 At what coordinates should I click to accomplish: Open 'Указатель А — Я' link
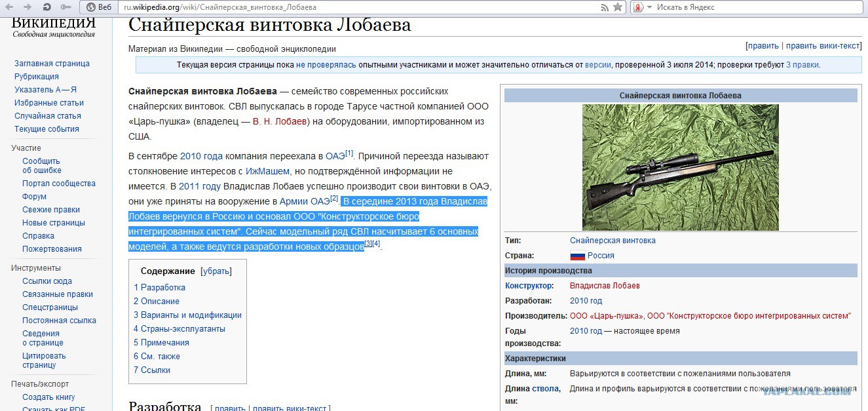[45, 90]
